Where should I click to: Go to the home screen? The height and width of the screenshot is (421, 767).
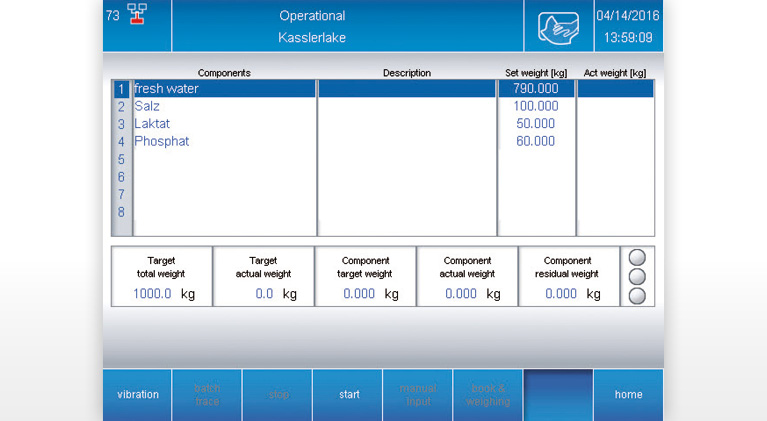pos(628,395)
